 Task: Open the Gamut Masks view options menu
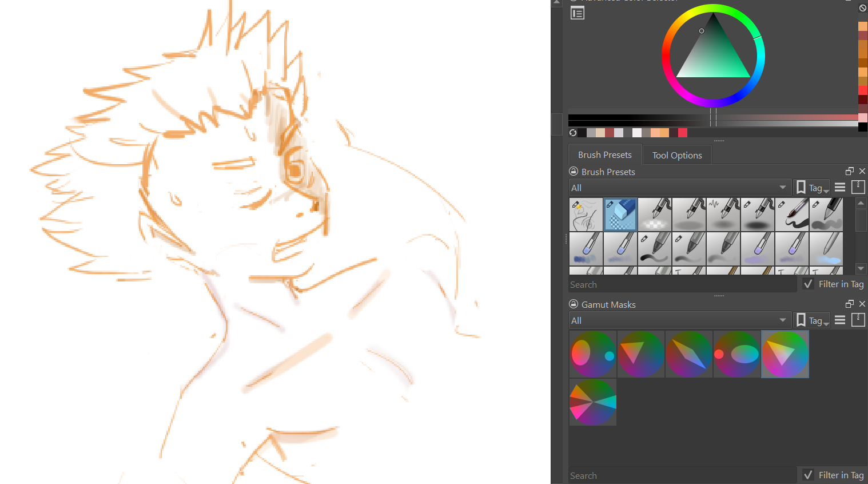pos(840,320)
